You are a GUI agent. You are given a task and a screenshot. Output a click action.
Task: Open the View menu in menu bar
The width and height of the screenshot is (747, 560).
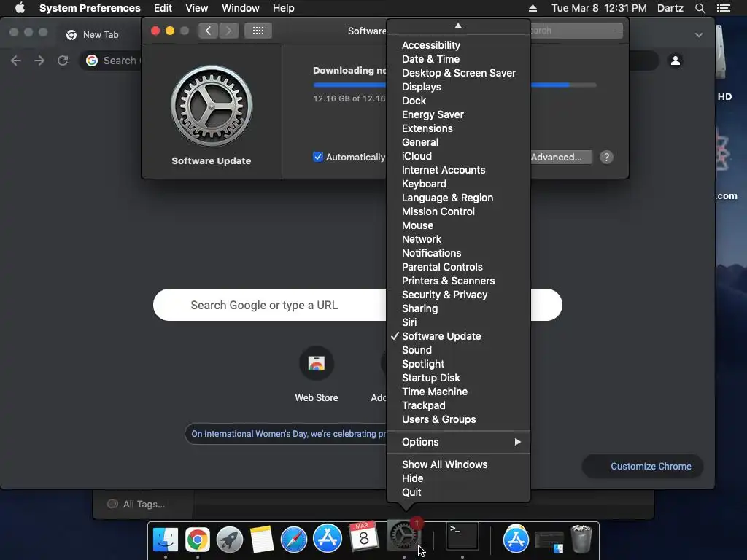point(197,8)
